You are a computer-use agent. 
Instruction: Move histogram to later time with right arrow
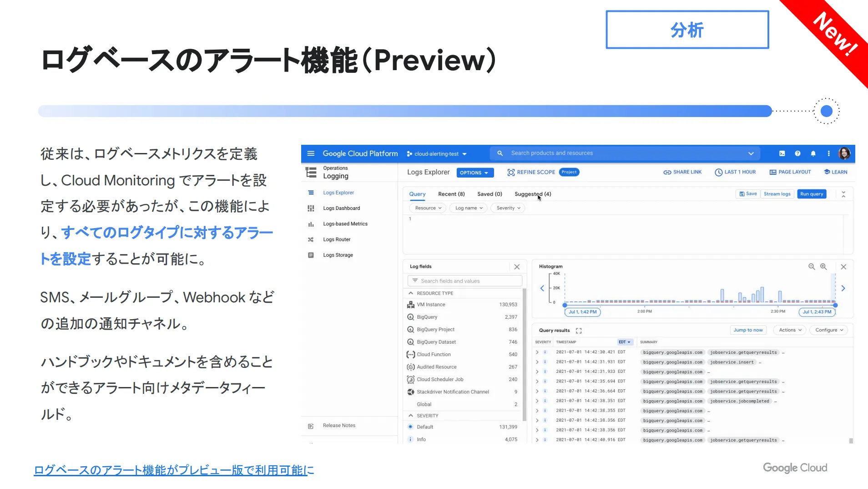[x=843, y=288]
